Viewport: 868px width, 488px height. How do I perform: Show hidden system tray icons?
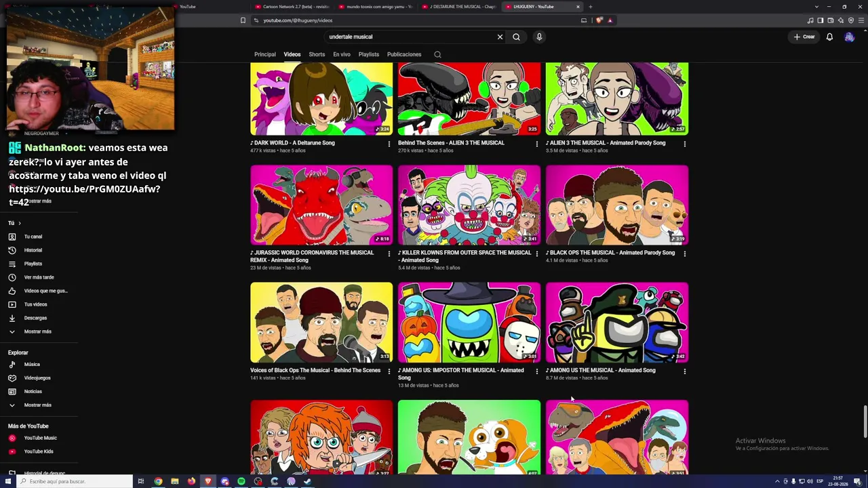coord(777,481)
